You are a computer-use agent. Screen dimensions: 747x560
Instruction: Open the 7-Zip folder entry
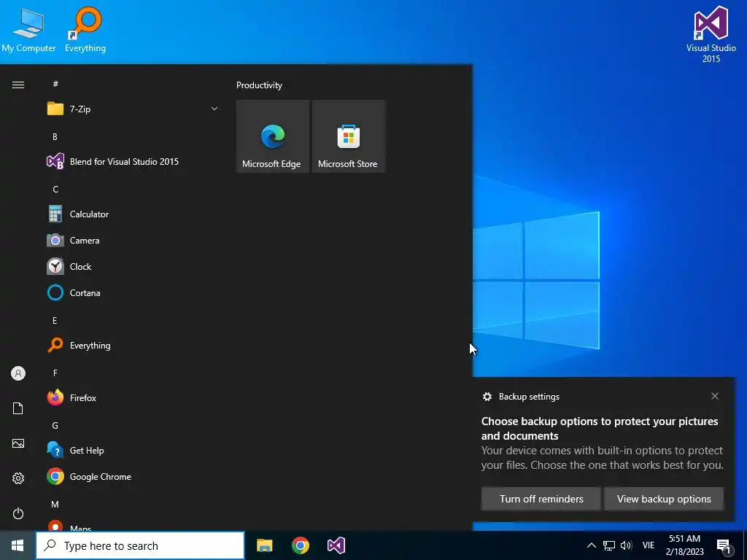coord(133,109)
